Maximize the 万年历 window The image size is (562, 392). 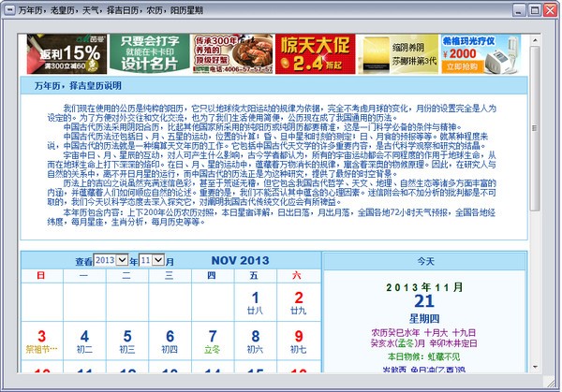tap(535, 10)
